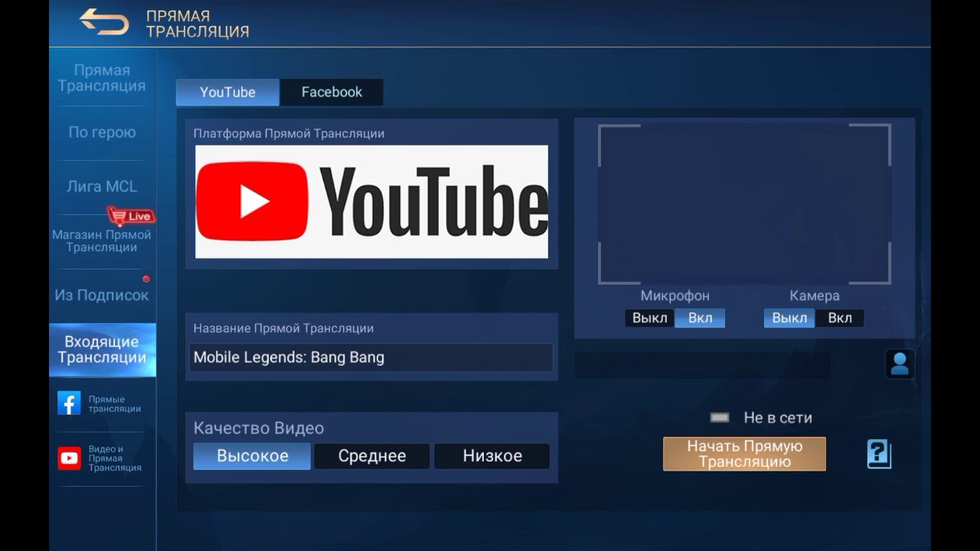Open Прямая Трансляция in the sidebar
The height and width of the screenshot is (551, 980).
pos(102,78)
